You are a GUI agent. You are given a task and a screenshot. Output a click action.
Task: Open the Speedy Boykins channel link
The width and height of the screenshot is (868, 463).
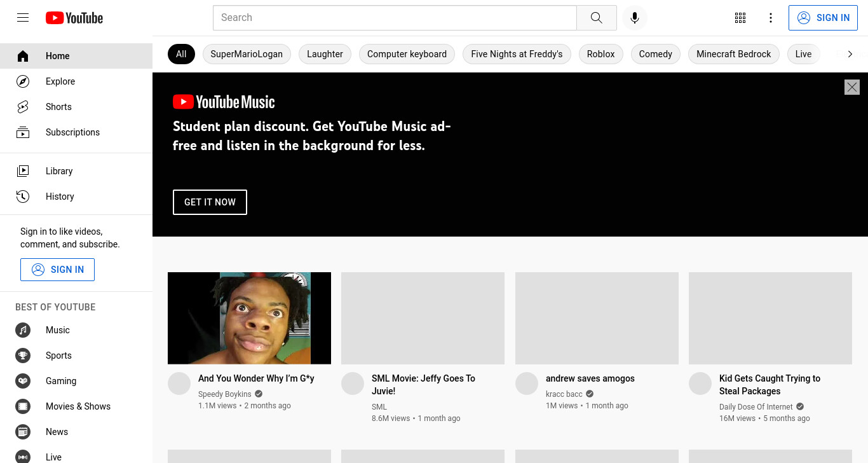tap(225, 394)
